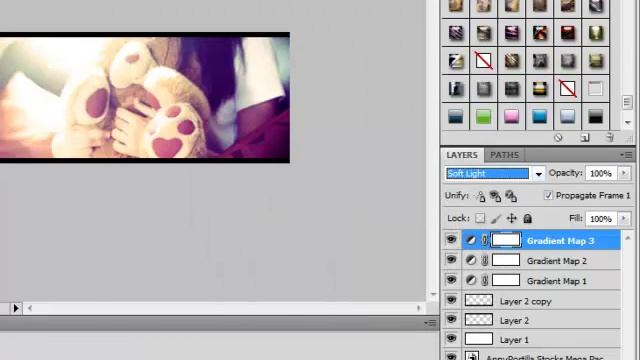Click the mask link chain on Gradient Map 1
The image size is (640, 360).
tap(484, 280)
